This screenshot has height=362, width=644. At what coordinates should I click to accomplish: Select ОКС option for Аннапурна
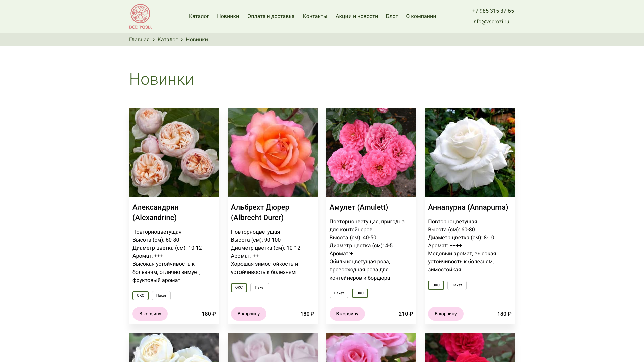pyautogui.click(x=436, y=285)
